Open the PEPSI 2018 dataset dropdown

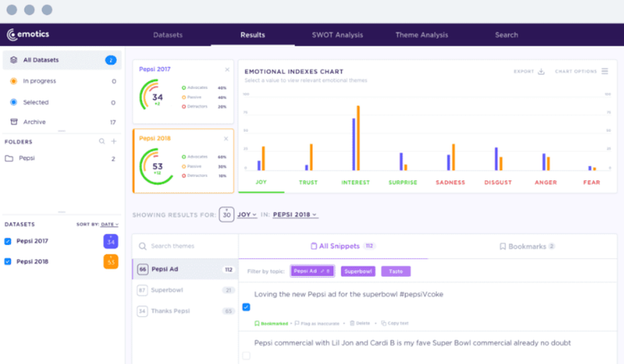click(295, 214)
